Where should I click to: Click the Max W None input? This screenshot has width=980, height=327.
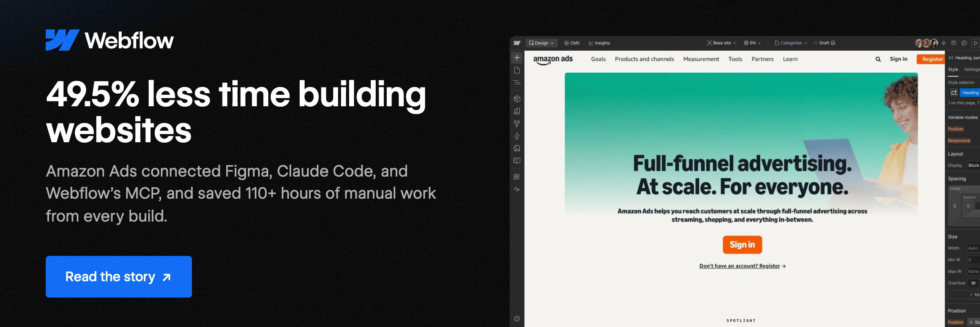pyautogui.click(x=973, y=271)
